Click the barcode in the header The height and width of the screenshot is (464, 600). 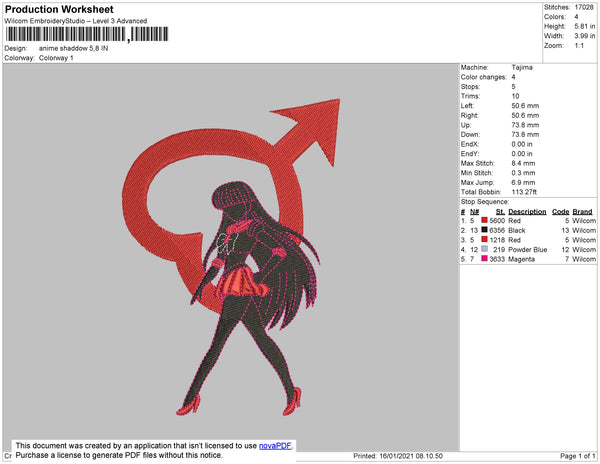click(x=87, y=34)
